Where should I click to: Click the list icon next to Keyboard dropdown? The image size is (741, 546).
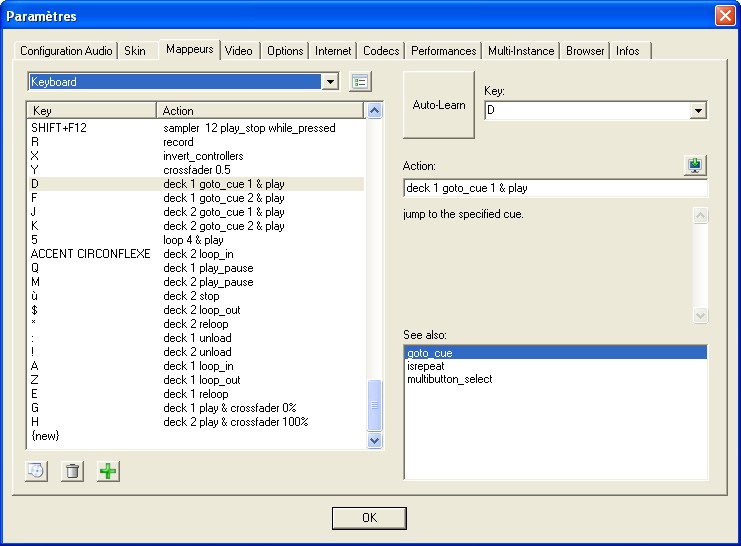360,82
